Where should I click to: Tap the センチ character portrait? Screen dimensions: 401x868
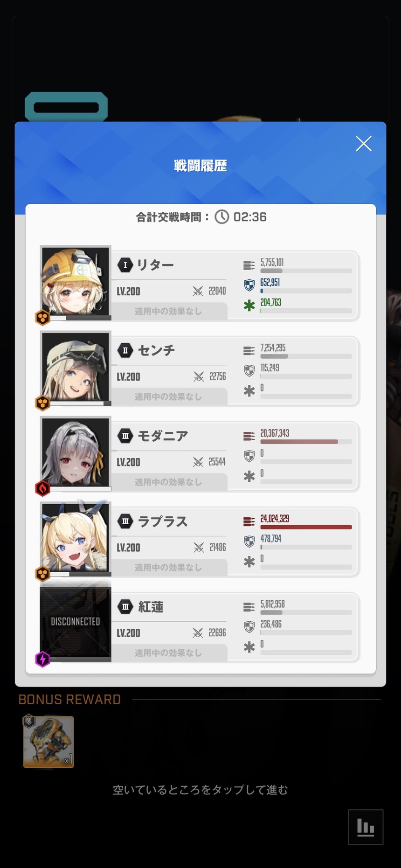76,368
